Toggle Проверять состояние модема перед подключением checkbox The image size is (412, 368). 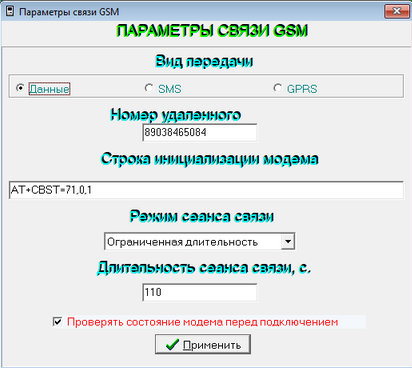57,322
